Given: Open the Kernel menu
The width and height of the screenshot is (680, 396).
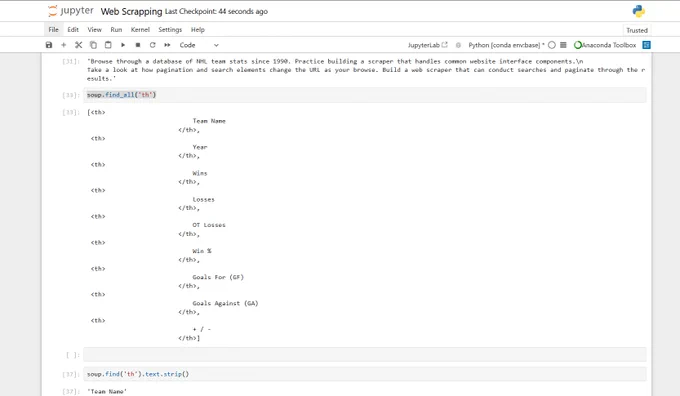Looking at the screenshot, I should pos(140,29).
